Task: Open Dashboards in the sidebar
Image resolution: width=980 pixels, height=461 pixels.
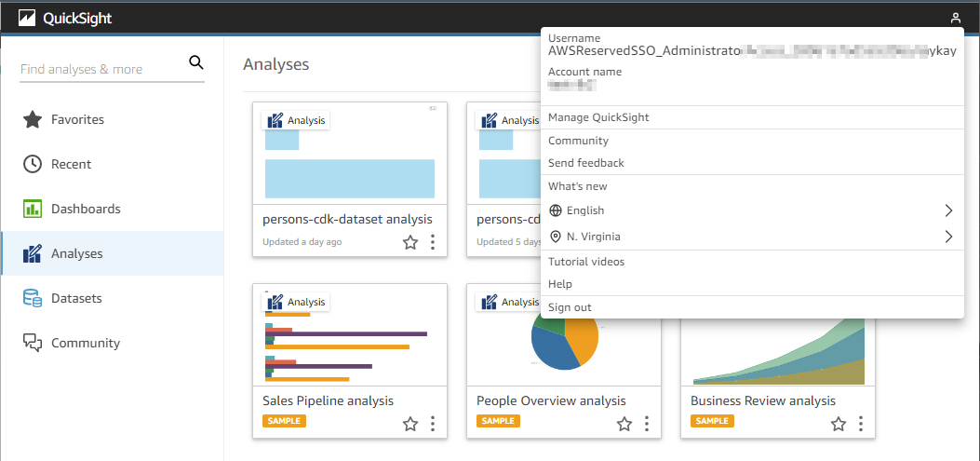Action: (113, 209)
